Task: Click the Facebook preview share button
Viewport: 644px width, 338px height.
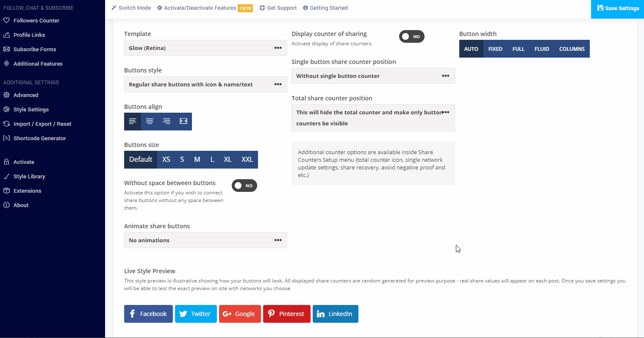Action: pyautogui.click(x=148, y=314)
